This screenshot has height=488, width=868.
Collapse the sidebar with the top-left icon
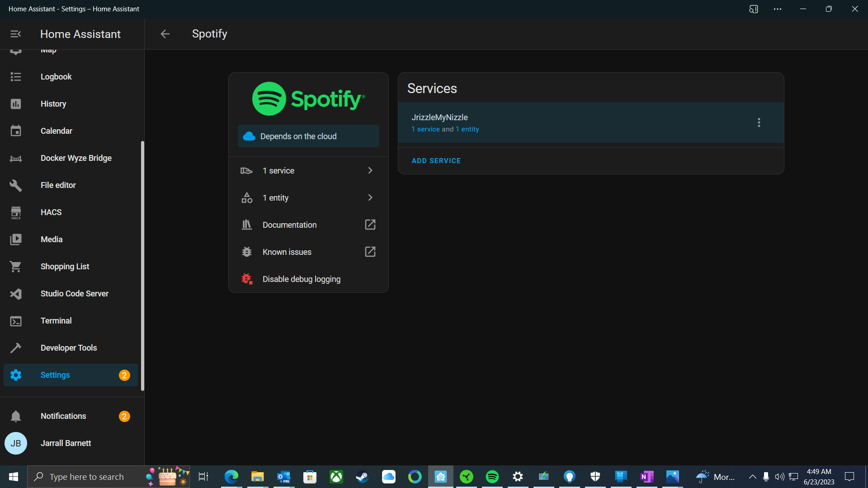16,34
